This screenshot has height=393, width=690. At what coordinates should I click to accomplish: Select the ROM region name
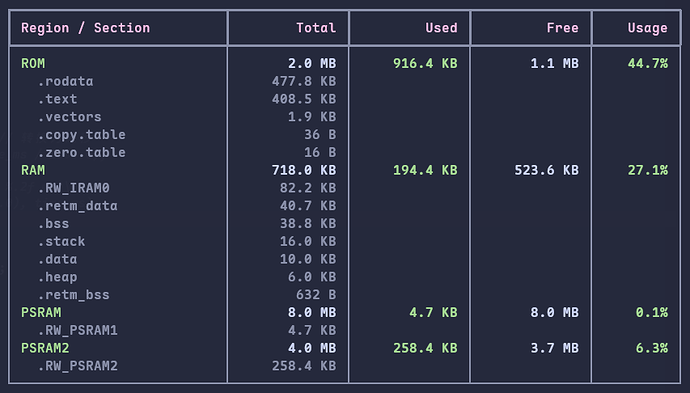tap(33, 63)
